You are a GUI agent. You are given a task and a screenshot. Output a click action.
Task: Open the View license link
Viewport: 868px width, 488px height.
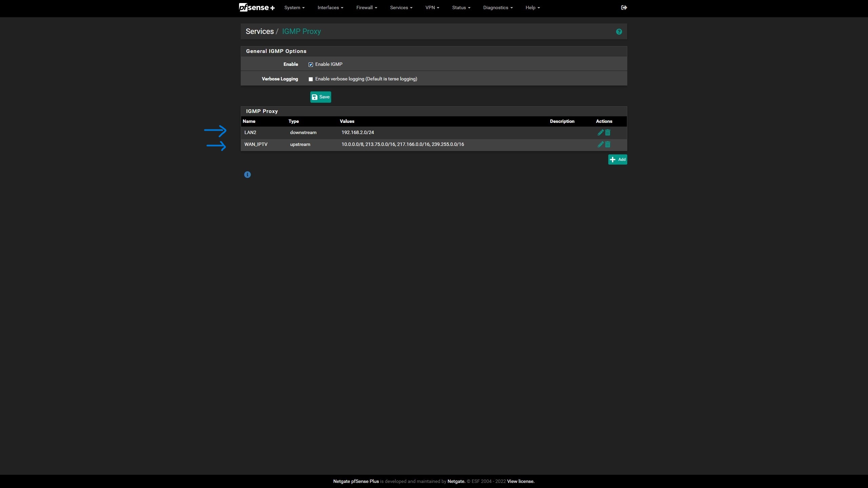[x=520, y=481]
